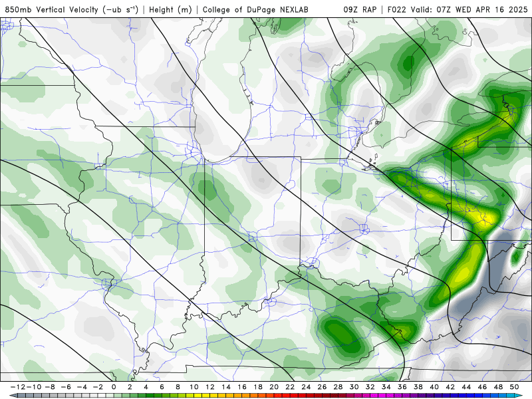532x399 pixels.
Task: Click the '40' colorbar tick label
Action: click(434, 387)
